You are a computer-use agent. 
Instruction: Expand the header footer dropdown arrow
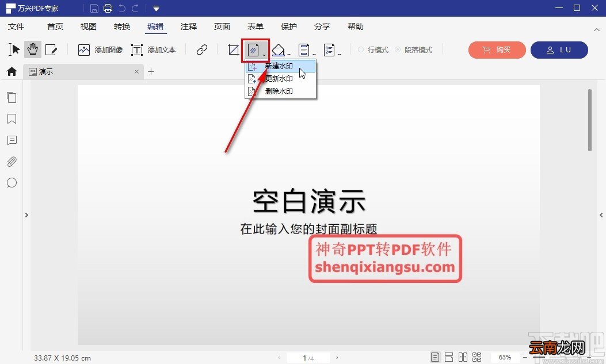pos(314,55)
